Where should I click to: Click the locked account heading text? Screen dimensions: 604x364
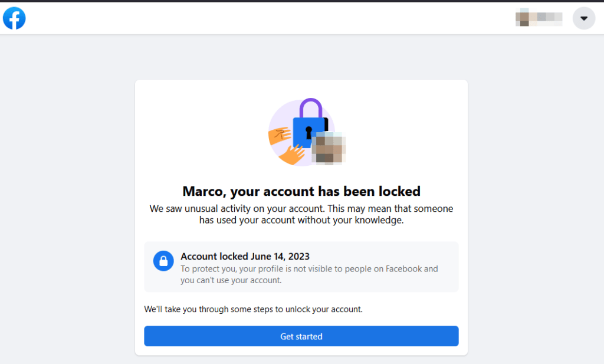click(301, 191)
